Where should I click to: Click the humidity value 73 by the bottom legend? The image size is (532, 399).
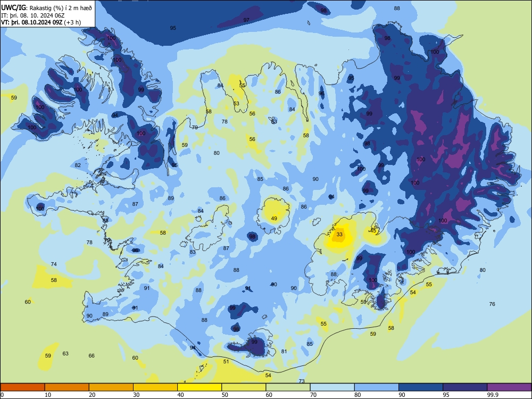tap(302, 381)
